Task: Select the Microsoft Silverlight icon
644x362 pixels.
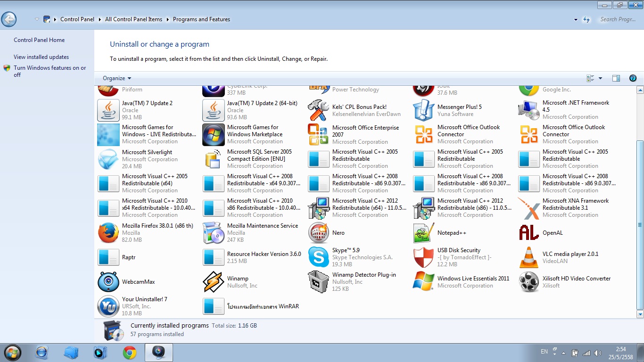Action: 108,159
